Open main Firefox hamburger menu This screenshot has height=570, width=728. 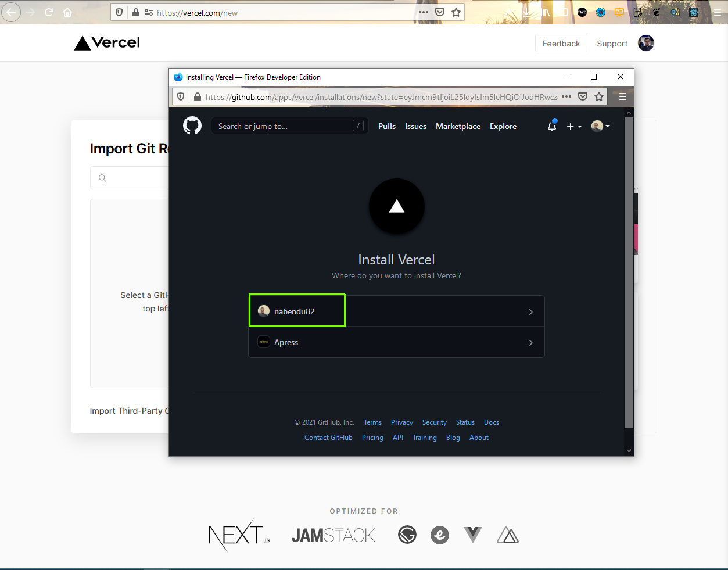[x=717, y=12]
